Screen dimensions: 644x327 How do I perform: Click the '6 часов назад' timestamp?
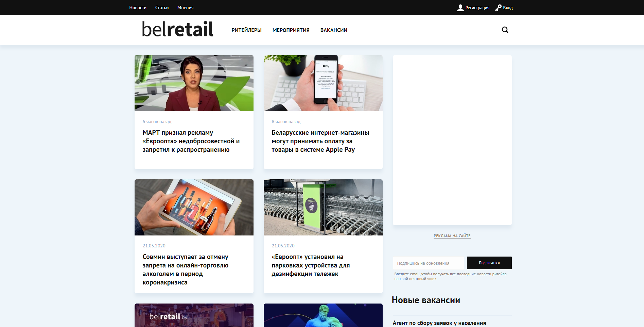[157, 121]
